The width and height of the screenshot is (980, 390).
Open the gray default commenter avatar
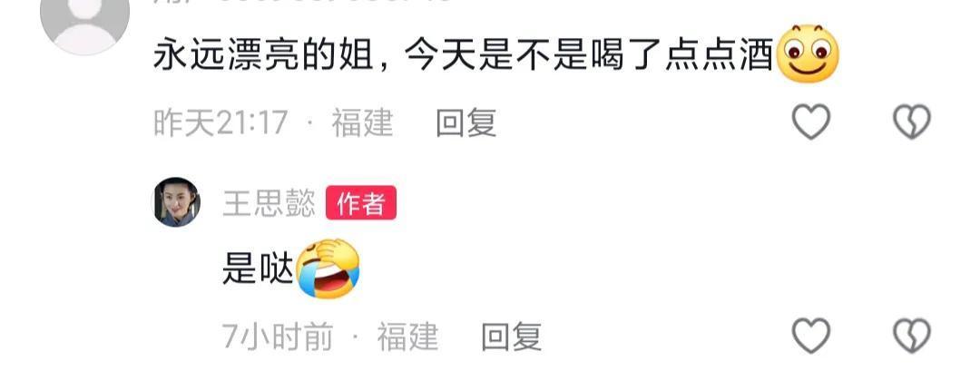84,25
